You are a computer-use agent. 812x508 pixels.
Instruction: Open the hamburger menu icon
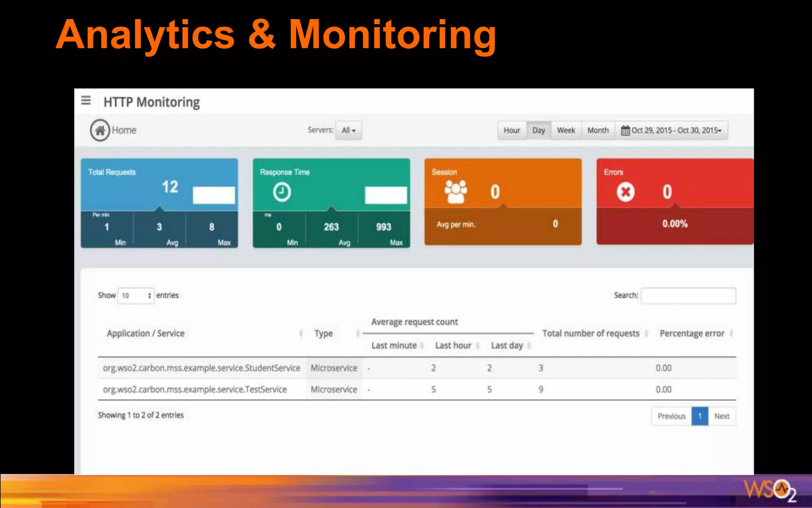click(86, 100)
